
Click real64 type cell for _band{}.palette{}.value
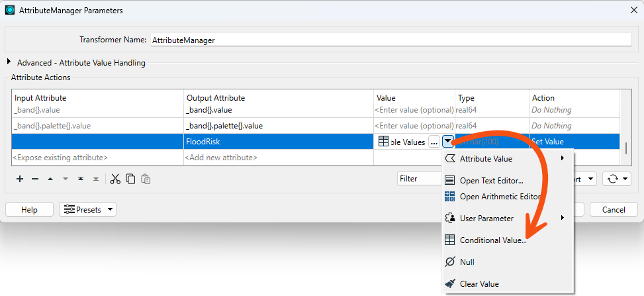492,126
